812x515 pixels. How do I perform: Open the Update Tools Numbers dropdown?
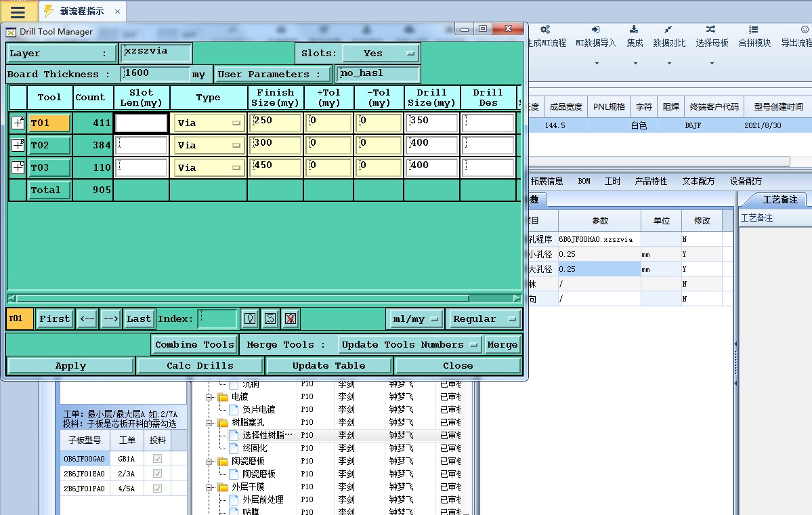tap(409, 344)
